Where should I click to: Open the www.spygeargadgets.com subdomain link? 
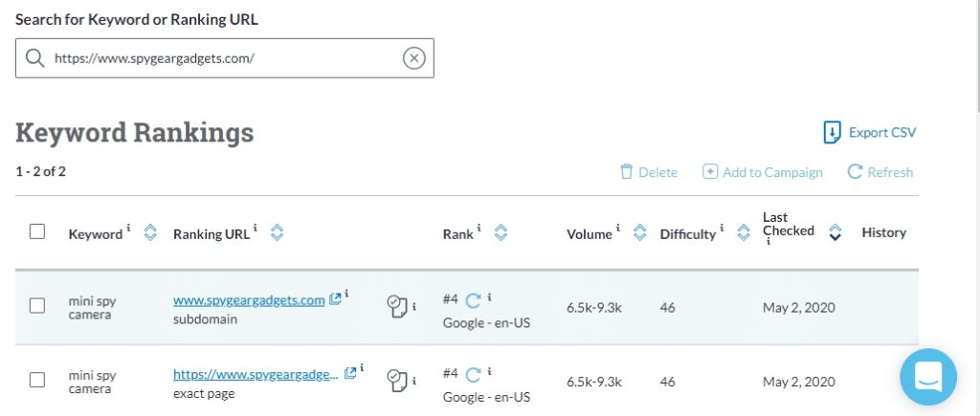pos(249,300)
